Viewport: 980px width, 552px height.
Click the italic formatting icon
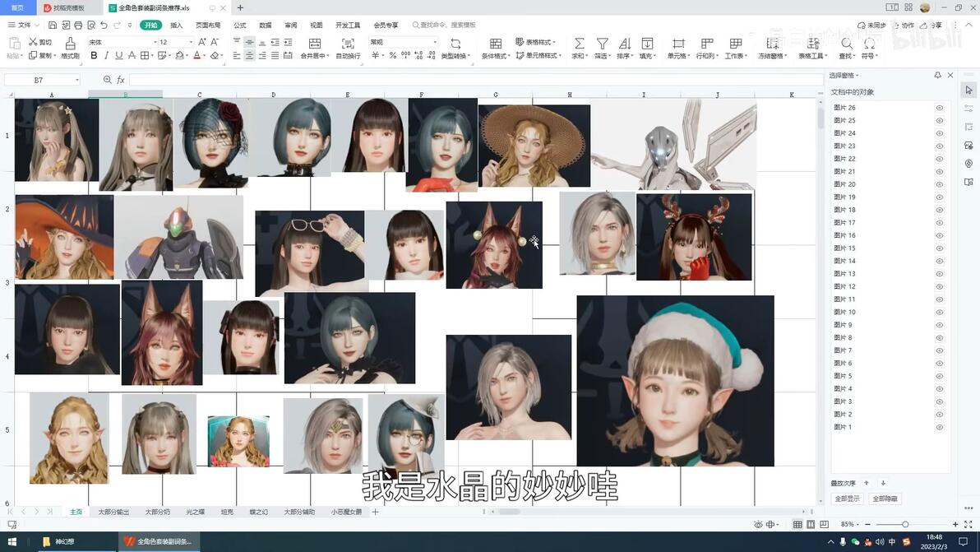106,56
